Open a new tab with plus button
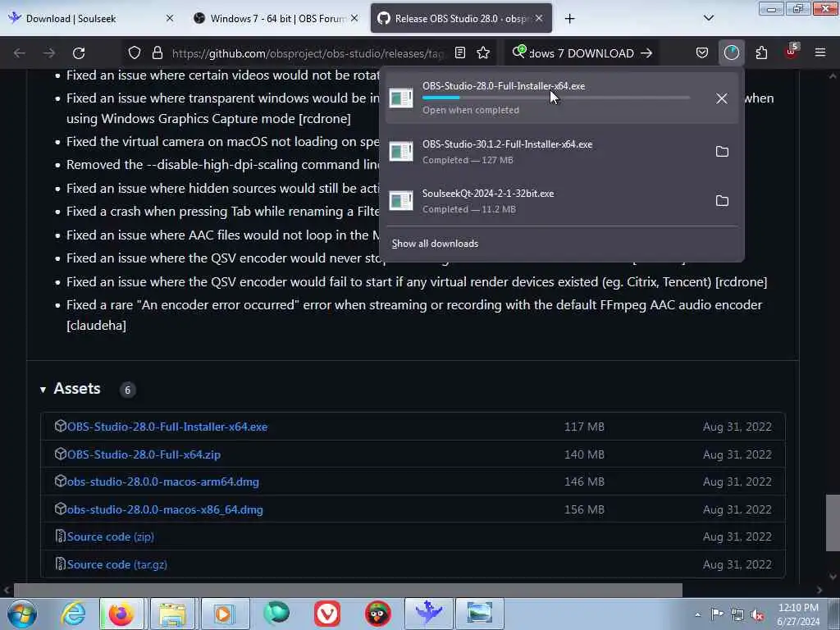This screenshot has width=840, height=630. 569,19
